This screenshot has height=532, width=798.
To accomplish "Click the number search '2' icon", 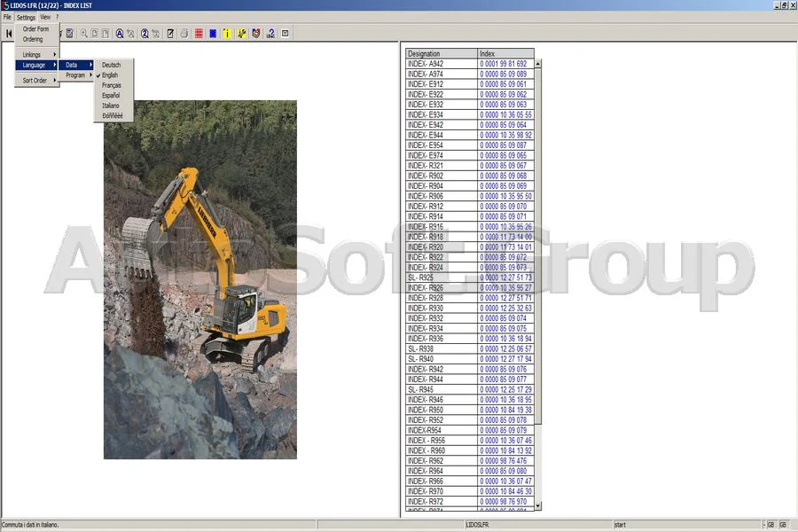I will click(x=144, y=33).
